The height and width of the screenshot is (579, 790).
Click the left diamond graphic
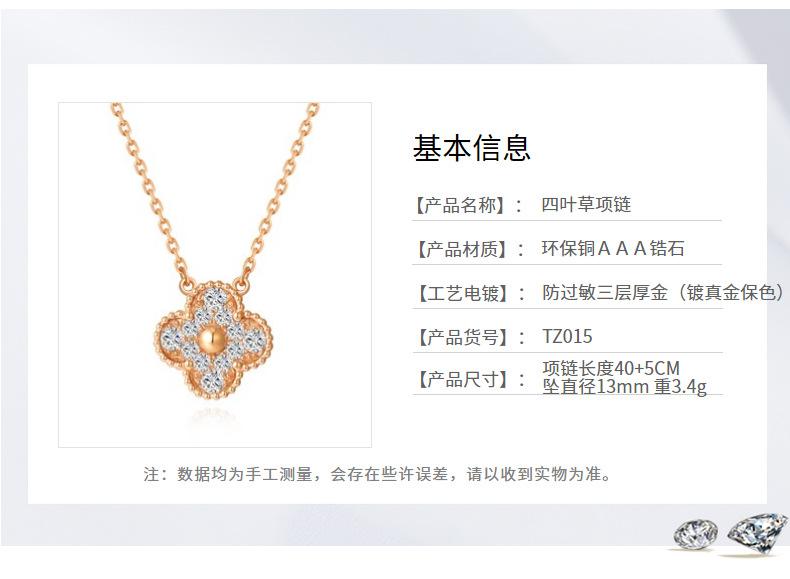696,534
